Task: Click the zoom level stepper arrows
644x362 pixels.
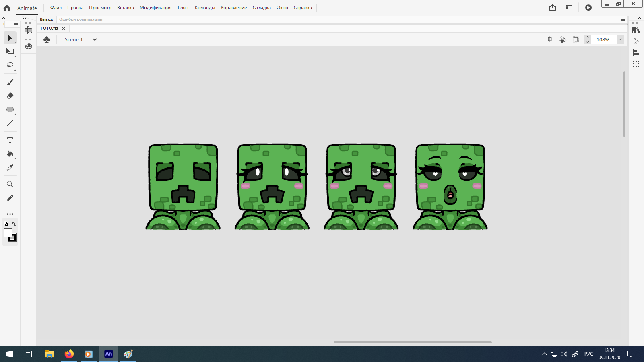Action: [x=588, y=39]
